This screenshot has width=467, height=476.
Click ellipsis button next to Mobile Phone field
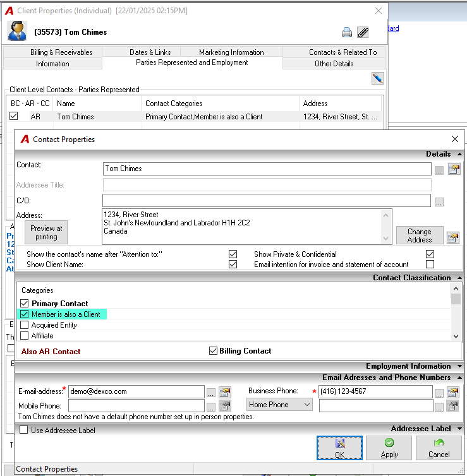pyautogui.click(x=211, y=407)
